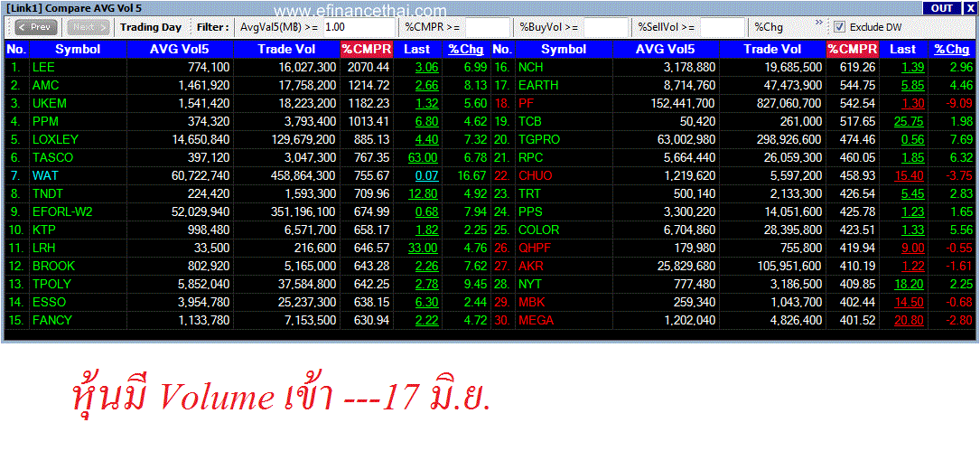Select symbol ESSO

(x=48, y=303)
